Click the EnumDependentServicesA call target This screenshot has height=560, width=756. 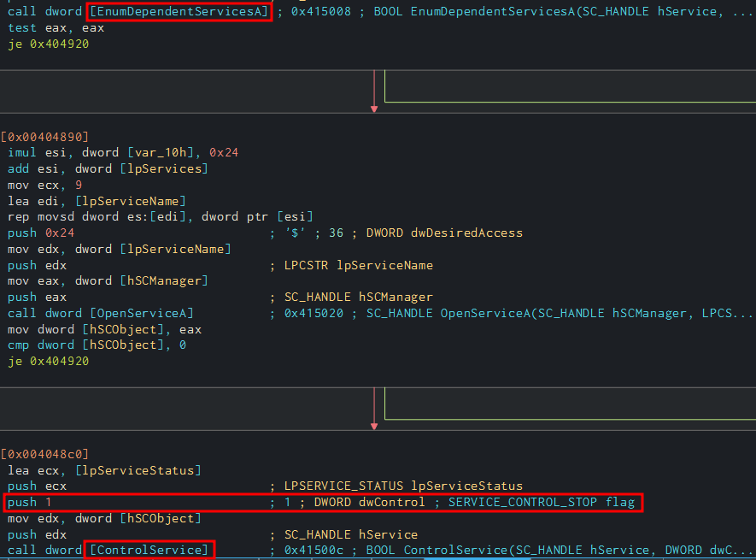179,12
